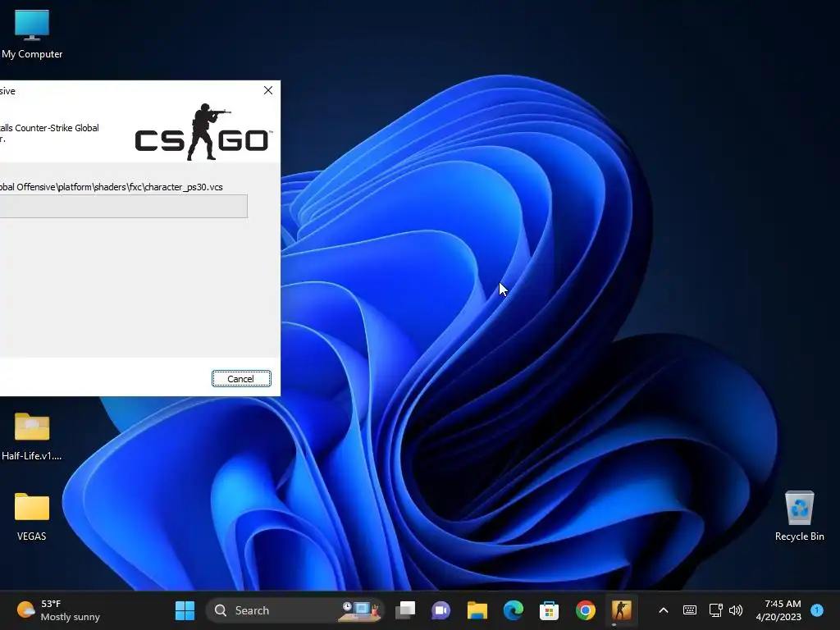
Task: Open the weather widget showing 53°F
Action: click(x=59, y=610)
